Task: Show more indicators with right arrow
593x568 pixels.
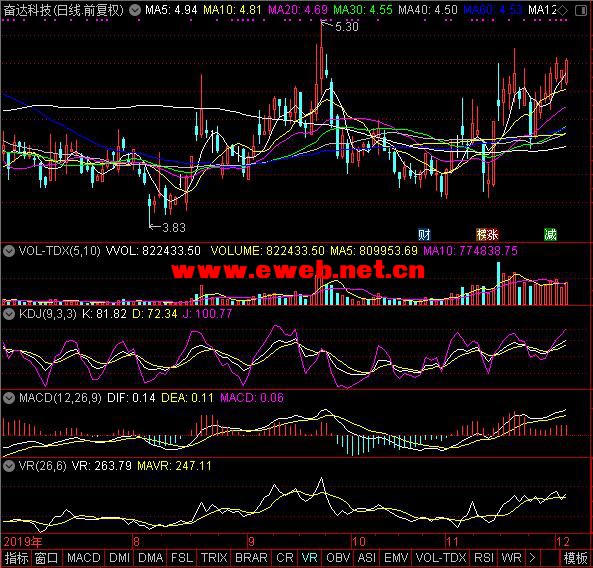Action: click(532, 558)
